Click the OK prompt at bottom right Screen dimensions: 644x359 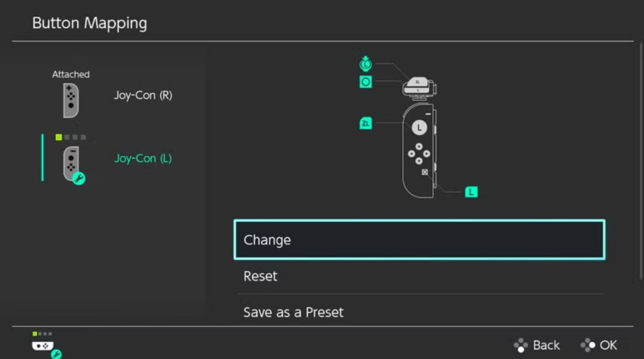click(x=599, y=345)
